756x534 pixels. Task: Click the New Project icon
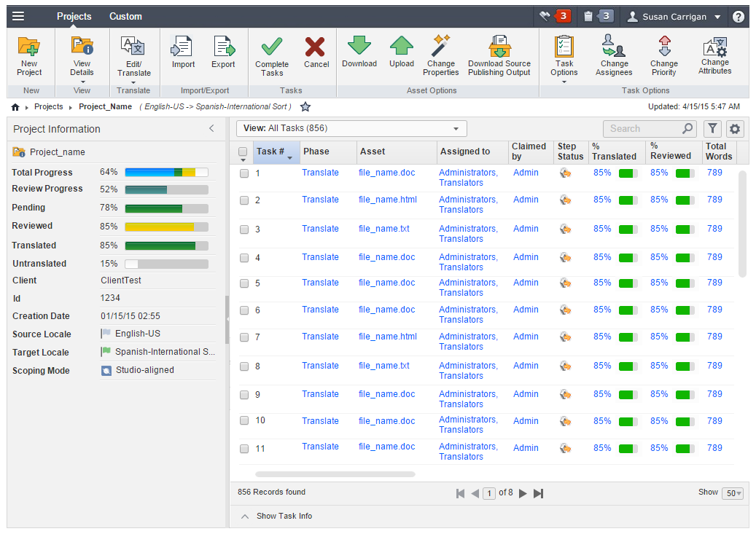[29, 47]
